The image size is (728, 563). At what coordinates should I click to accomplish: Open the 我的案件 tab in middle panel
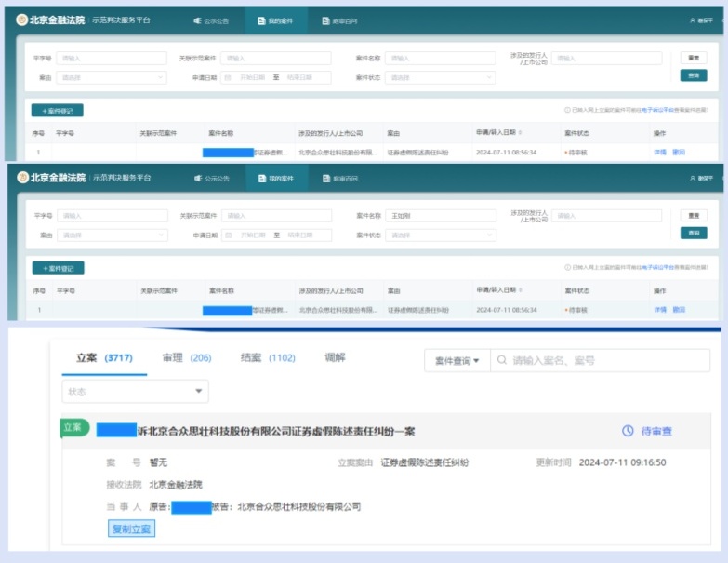coord(276,179)
